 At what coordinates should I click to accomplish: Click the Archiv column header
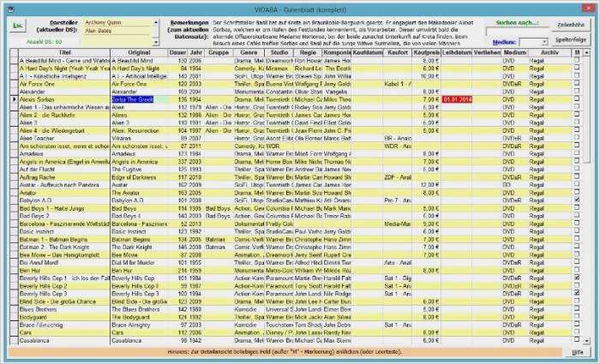coord(550,52)
